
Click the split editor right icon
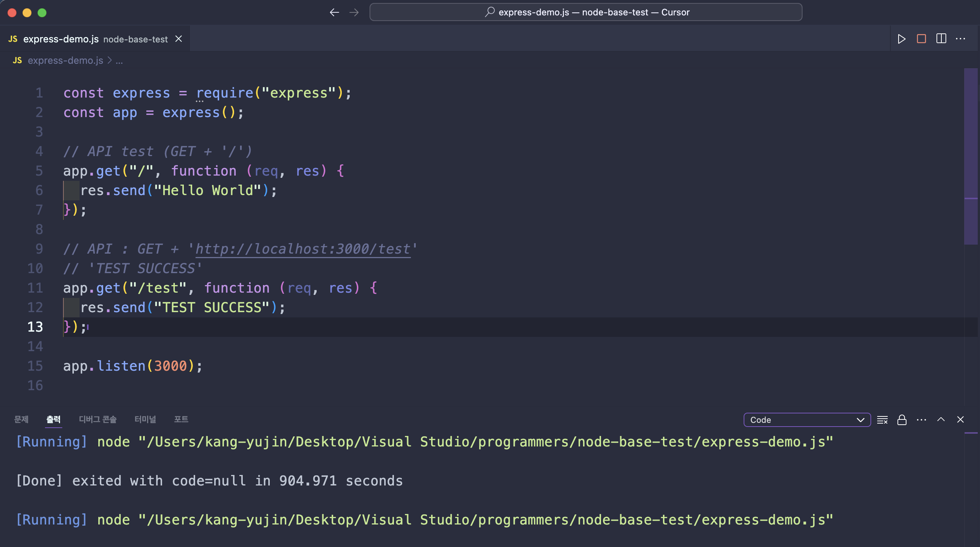(941, 39)
